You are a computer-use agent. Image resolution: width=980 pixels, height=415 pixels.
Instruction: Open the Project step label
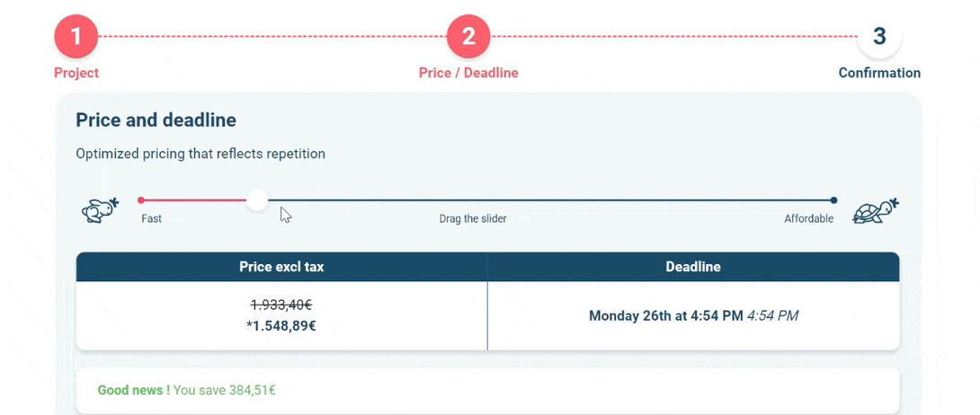pyautogui.click(x=76, y=73)
